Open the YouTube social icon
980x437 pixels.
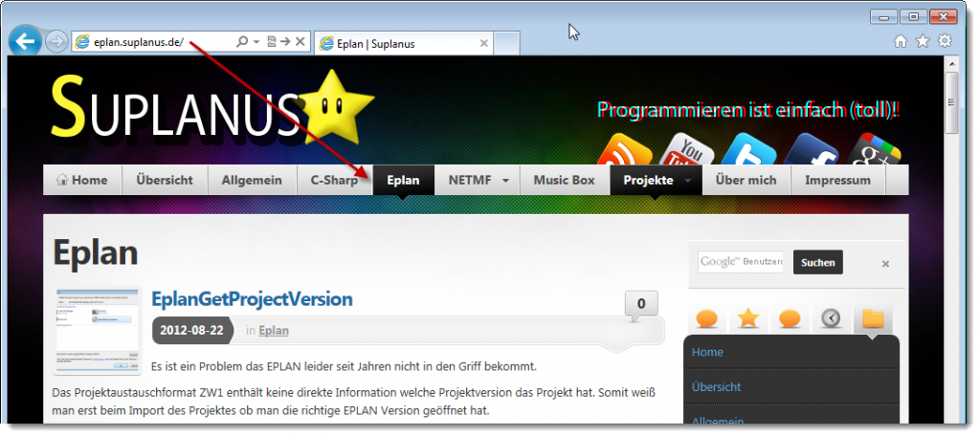pos(685,151)
